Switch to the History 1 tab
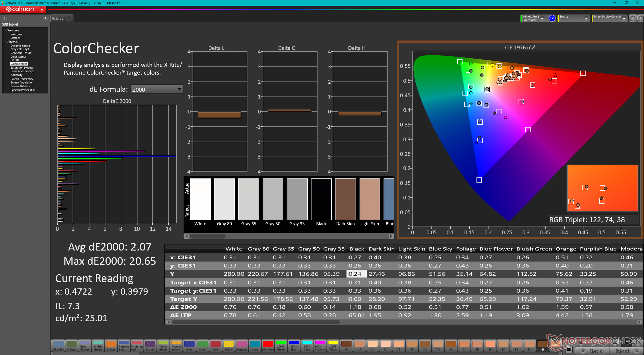This screenshot has height=355, width=644. coord(57,19)
